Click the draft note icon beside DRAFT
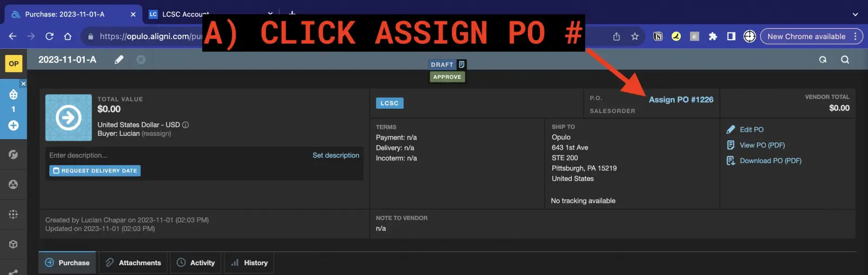The image size is (868, 275). [x=462, y=65]
